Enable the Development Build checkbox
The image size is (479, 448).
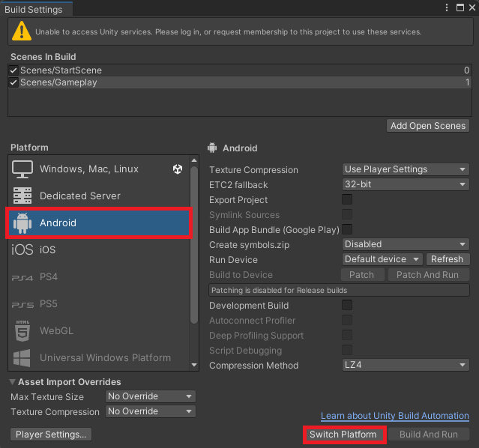coord(347,305)
